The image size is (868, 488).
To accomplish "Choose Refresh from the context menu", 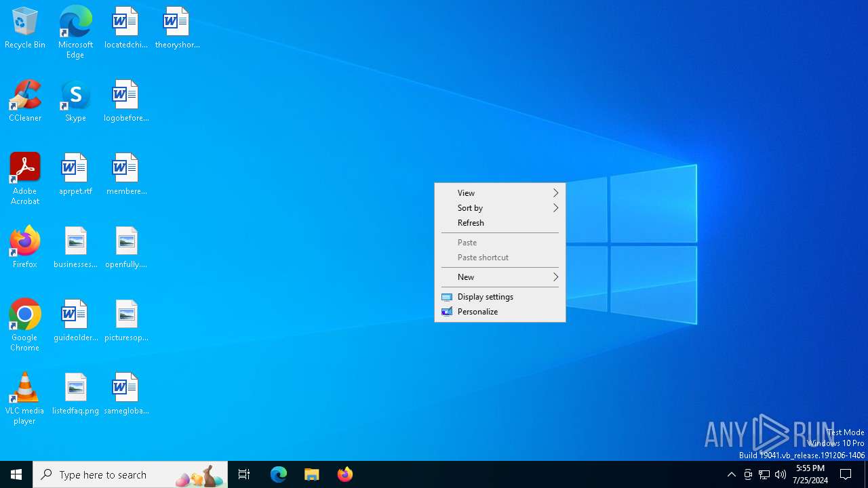I will 500,223.
